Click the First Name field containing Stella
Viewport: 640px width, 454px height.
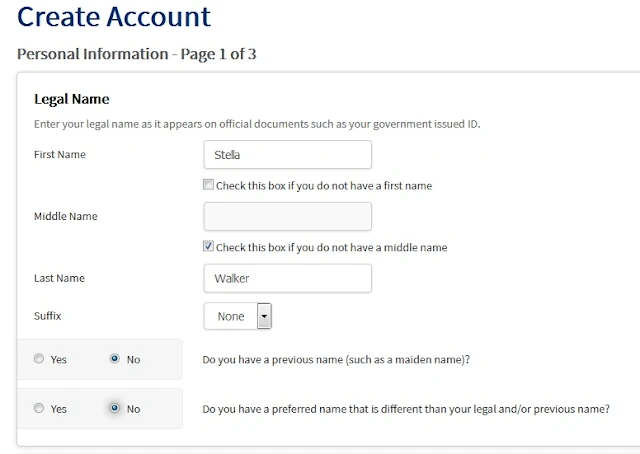(x=288, y=155)
